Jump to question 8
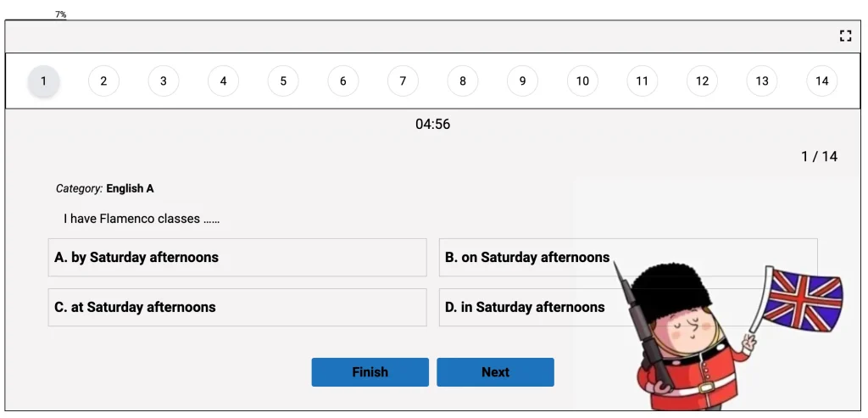The image size is (868, 418). point(463,81)
